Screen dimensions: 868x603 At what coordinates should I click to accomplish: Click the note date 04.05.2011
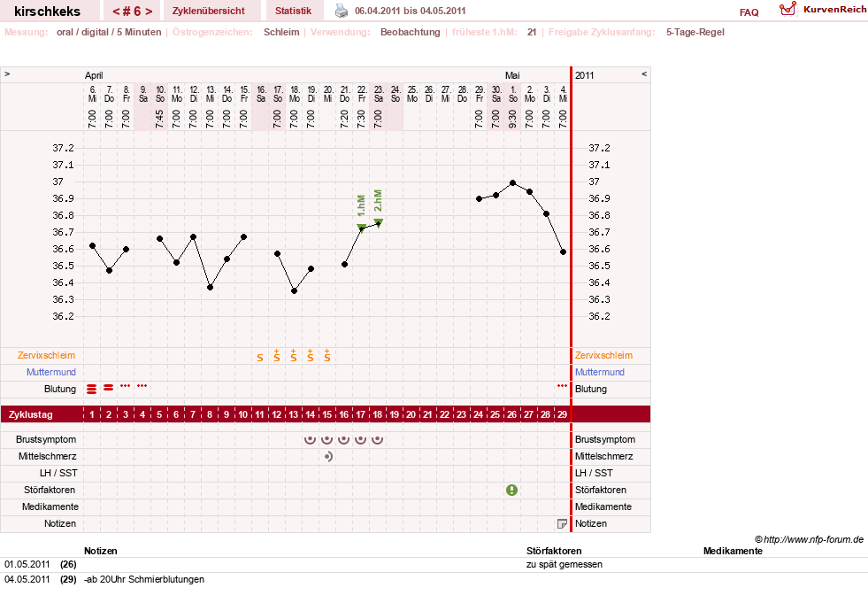point(27,579)
